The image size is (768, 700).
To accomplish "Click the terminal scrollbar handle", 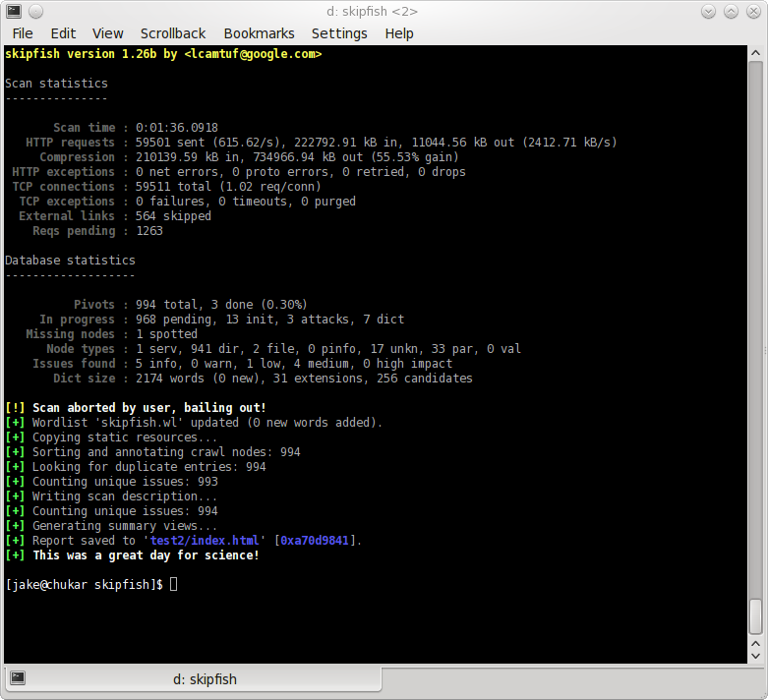I will point(755,616).
